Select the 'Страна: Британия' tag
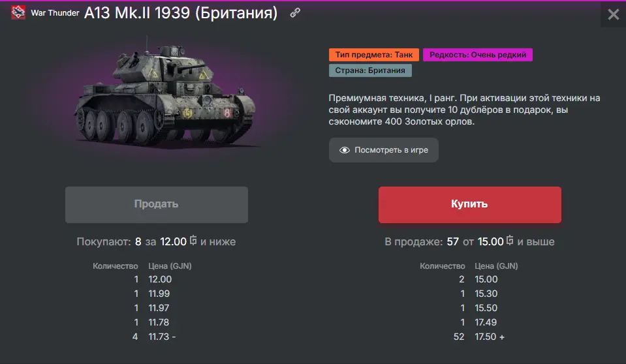The width and height of the screenshot is (626, 364). (x=369, y=70)
